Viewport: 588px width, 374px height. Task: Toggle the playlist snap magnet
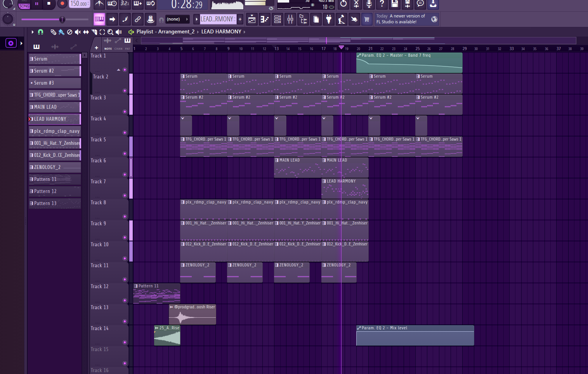pyautogui.click(x=40, y=32)
